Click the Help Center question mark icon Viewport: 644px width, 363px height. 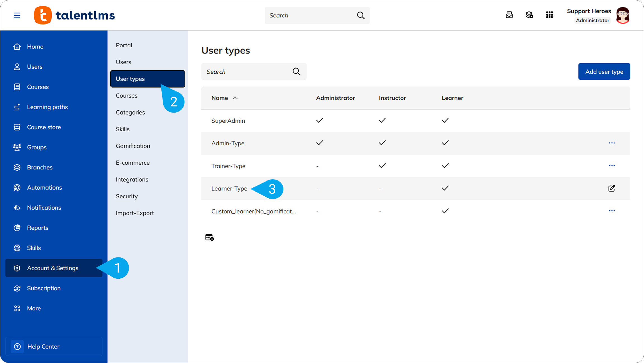pos(17,346)
